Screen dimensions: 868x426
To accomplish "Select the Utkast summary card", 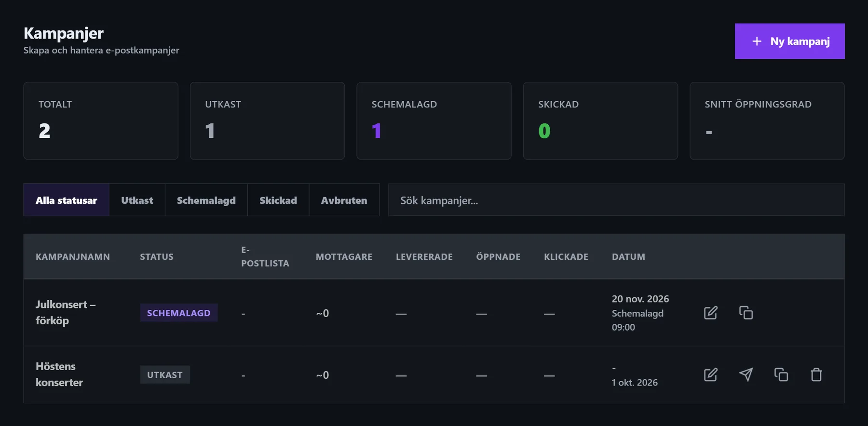I will pos(267,121).
